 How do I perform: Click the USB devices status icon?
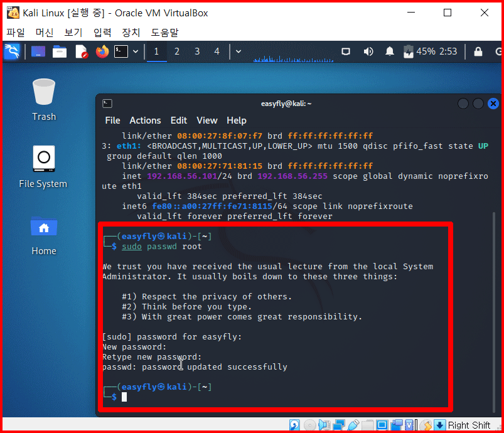coord(353,425)
